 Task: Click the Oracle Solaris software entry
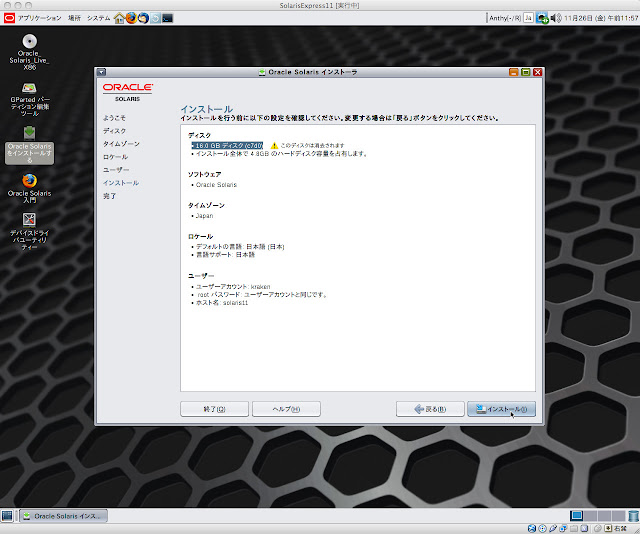pyautogui.click(x=216, y=185)
